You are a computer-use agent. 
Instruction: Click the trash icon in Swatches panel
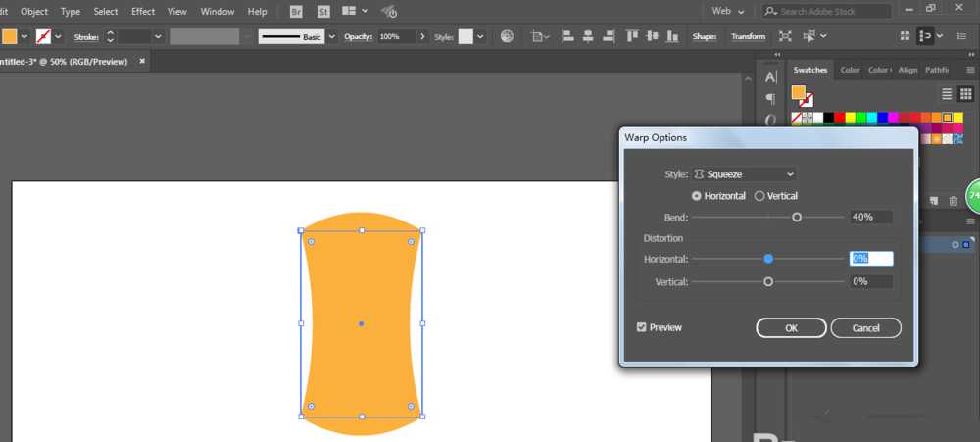point(954,201)
